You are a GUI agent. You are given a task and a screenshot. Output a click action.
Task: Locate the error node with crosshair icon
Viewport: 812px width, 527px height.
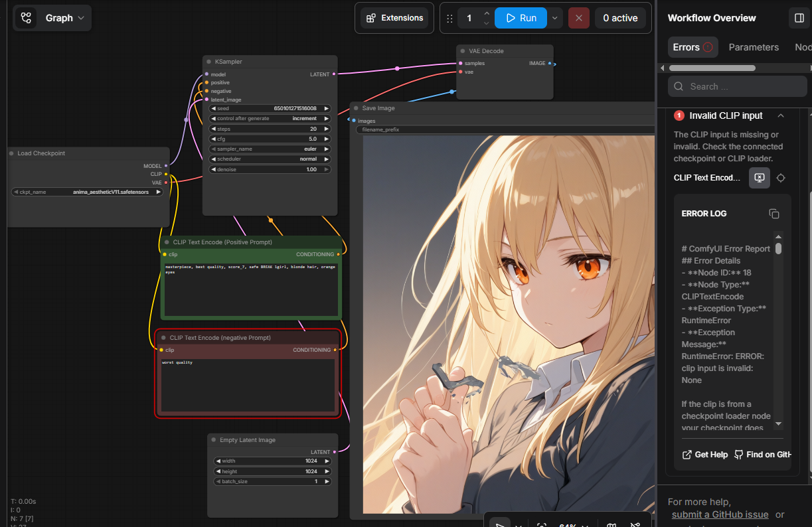[x=781, y=178]
